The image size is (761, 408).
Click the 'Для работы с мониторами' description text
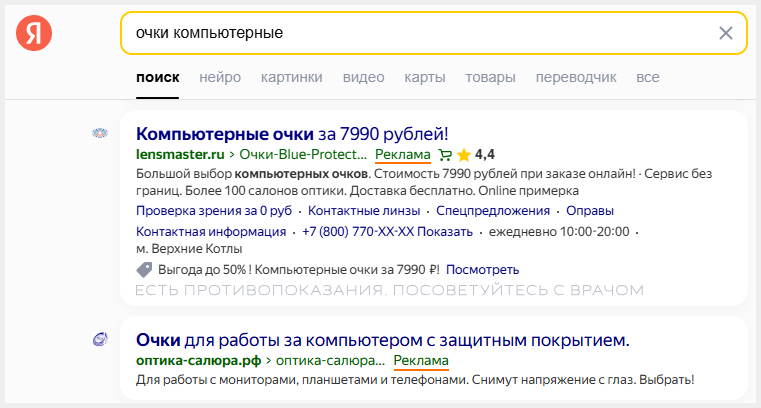pyautogui.click(x=415, y=379)
